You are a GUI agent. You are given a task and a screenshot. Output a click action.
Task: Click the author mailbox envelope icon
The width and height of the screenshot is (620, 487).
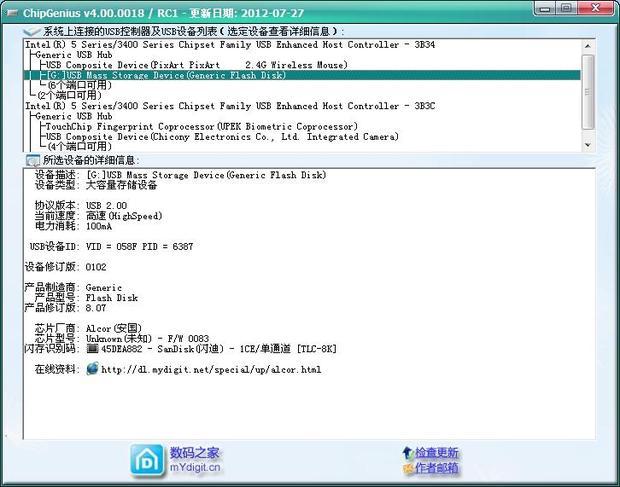(408, 469)
